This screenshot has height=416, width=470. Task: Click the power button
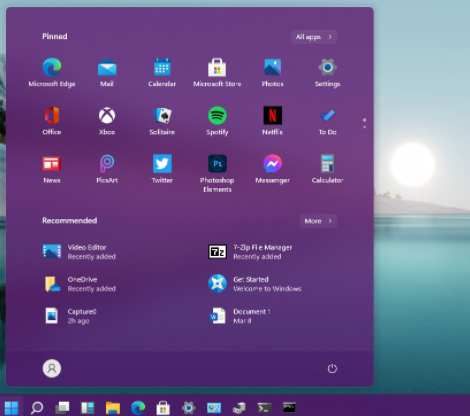click(x=332, y=368)
